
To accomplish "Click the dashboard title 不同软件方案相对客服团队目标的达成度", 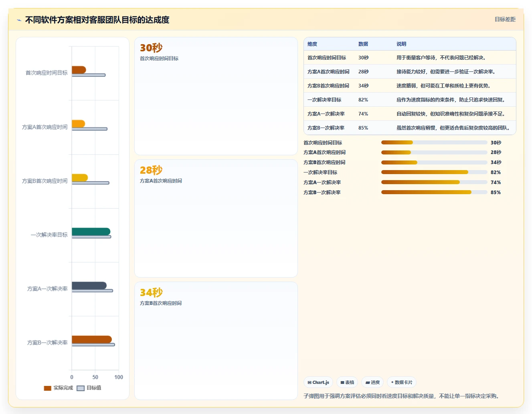I will point(97,20).
